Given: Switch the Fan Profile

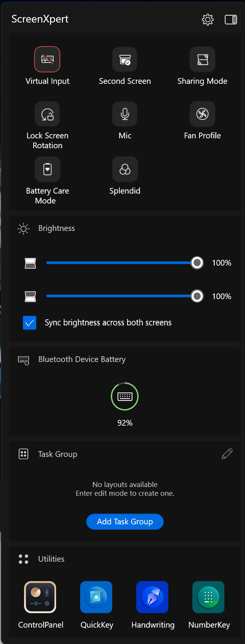Looking at the screenshot, I should [202, 114].
